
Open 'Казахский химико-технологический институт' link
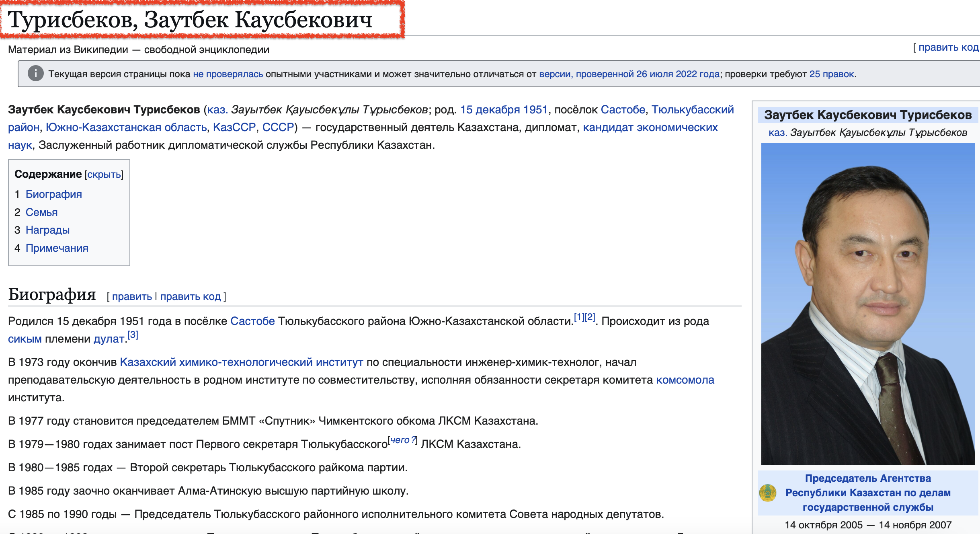click(x=241, y=362)
